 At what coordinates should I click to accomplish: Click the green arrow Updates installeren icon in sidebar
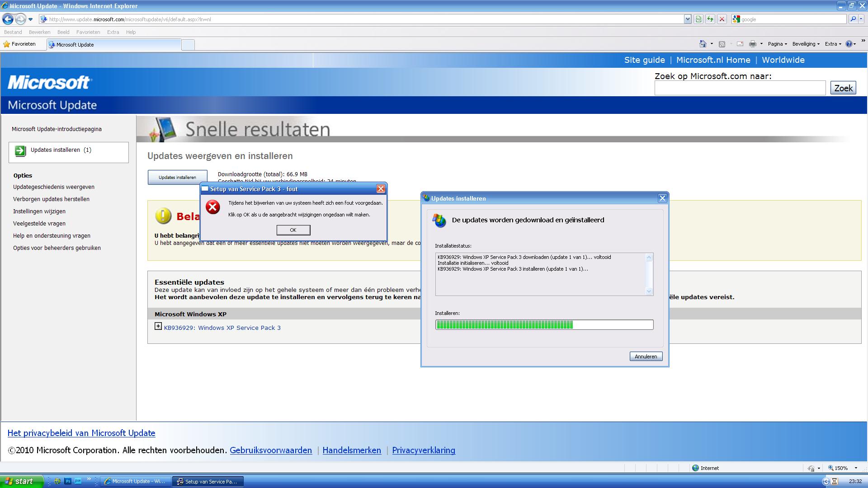click(x=20, y=151)
